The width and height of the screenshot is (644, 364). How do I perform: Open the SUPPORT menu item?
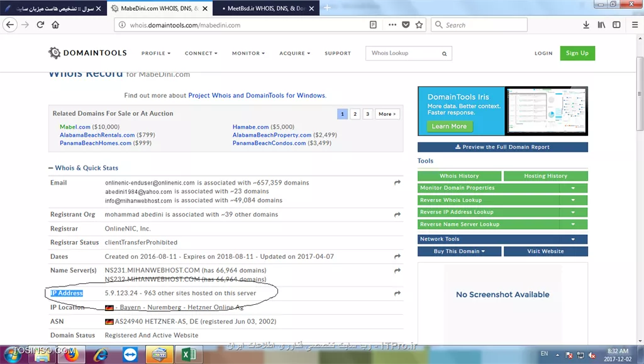click(338, 54)
